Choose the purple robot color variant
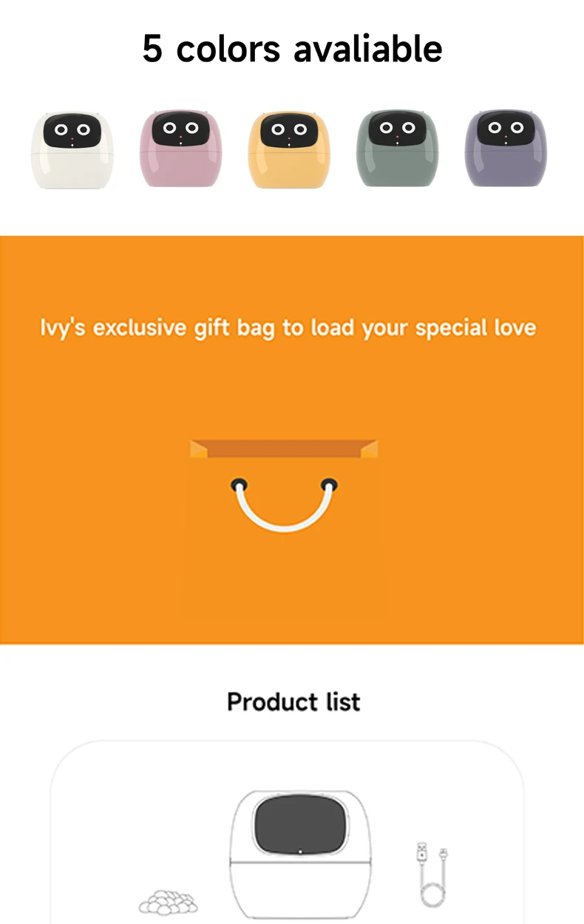584x924 pixels. 505,149
